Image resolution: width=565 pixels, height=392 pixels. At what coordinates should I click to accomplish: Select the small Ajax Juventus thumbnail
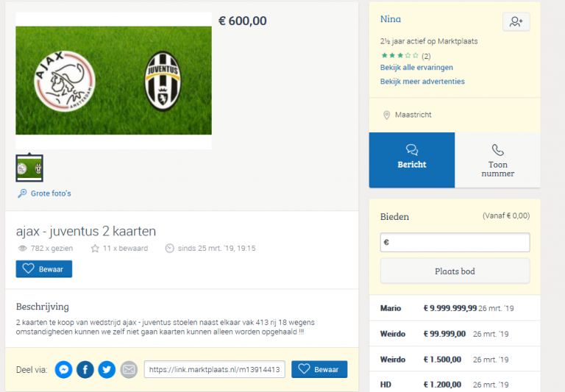tap(29, 168)
